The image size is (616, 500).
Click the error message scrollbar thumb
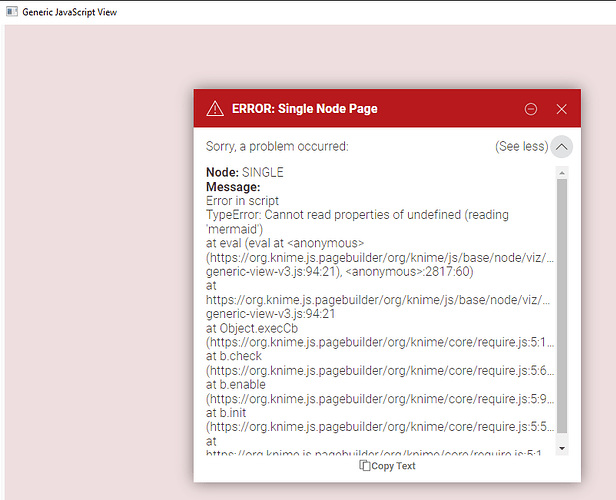pyautogui.click(x=561, y=300)
